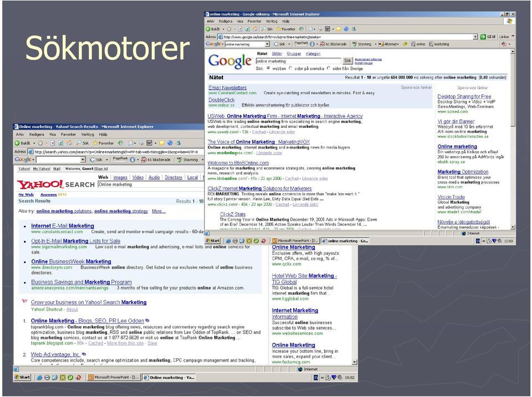Expand the Bakåt history dropdown in Yahoo window
The height and width of the screenshot is (397, 532).
click(x=34, y=143)
